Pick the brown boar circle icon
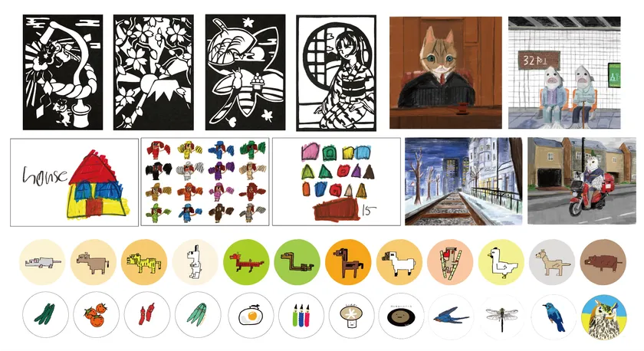The height and width of the screenshot is (351, 644). click(x=603, y=262)
